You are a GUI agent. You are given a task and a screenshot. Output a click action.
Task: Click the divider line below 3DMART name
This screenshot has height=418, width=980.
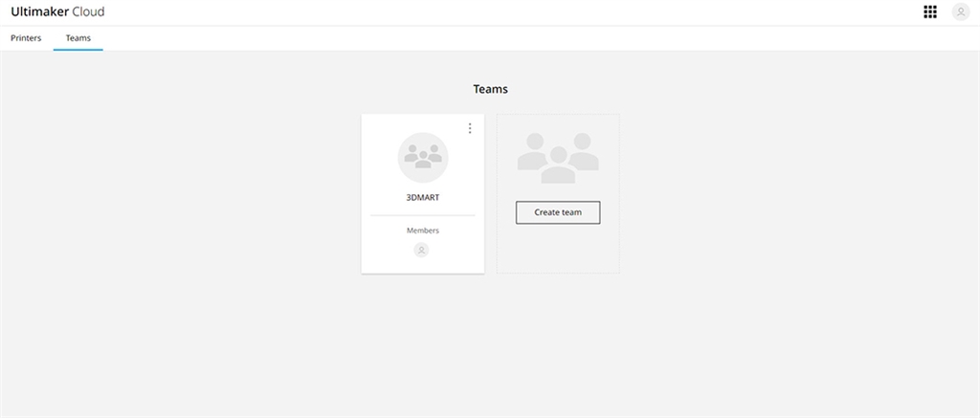point(422,215)
